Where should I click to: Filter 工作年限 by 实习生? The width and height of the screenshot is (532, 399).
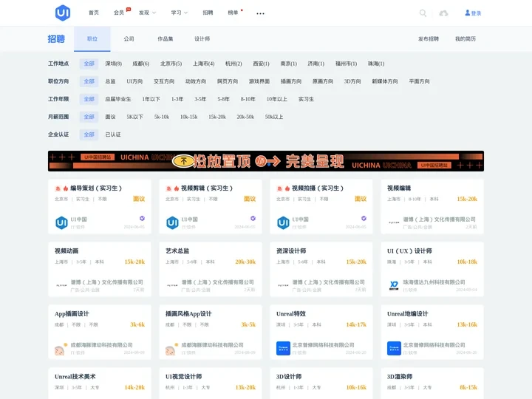click(x=306, y=99)
